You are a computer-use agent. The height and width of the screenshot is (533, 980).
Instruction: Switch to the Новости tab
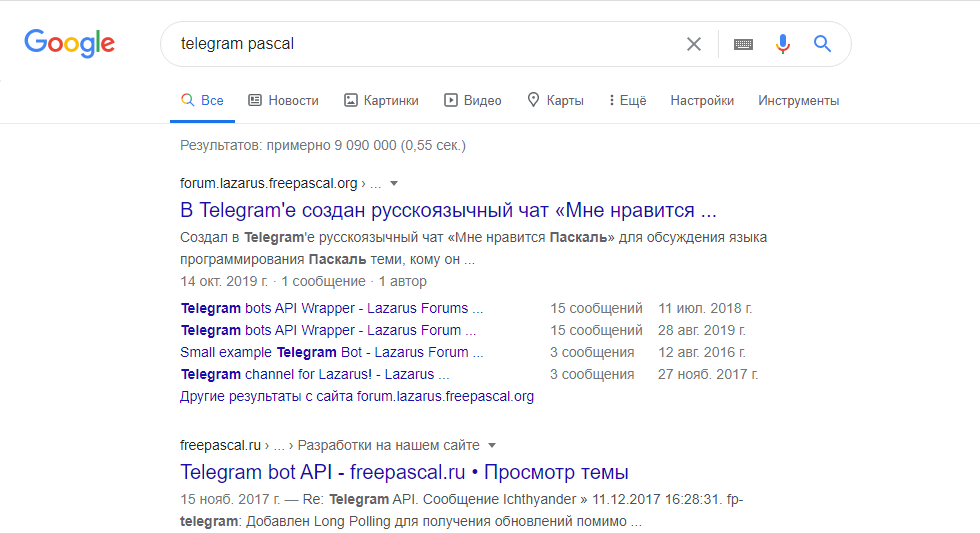(283, 101)
